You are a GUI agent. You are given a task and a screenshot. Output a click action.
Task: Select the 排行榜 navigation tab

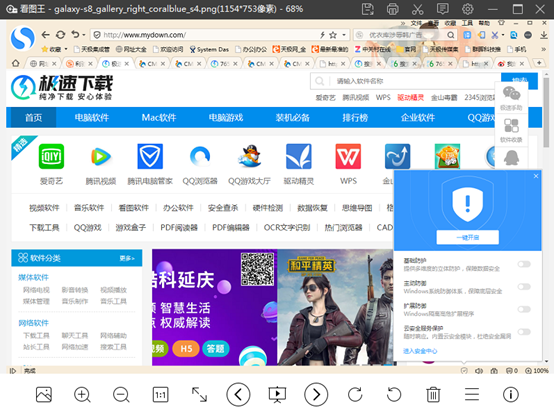355,117
